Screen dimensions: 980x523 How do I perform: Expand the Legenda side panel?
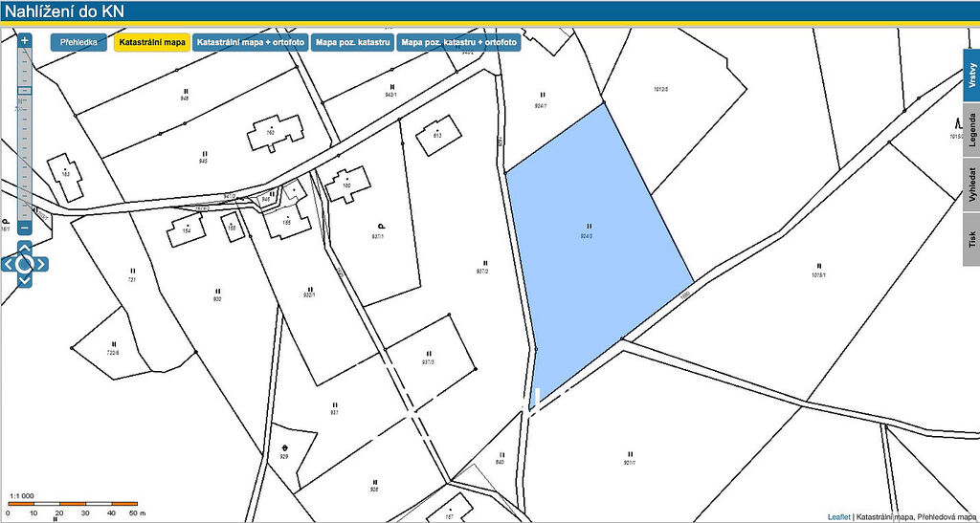970,128
